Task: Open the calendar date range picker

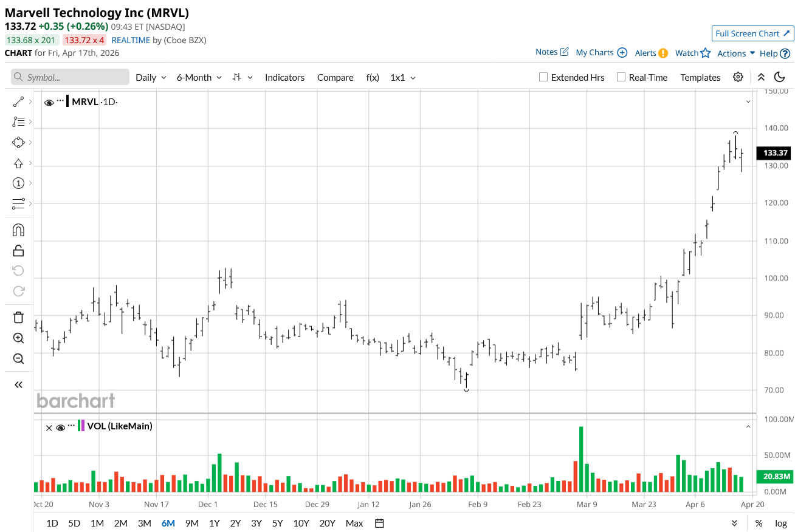Action: (379, 523)
